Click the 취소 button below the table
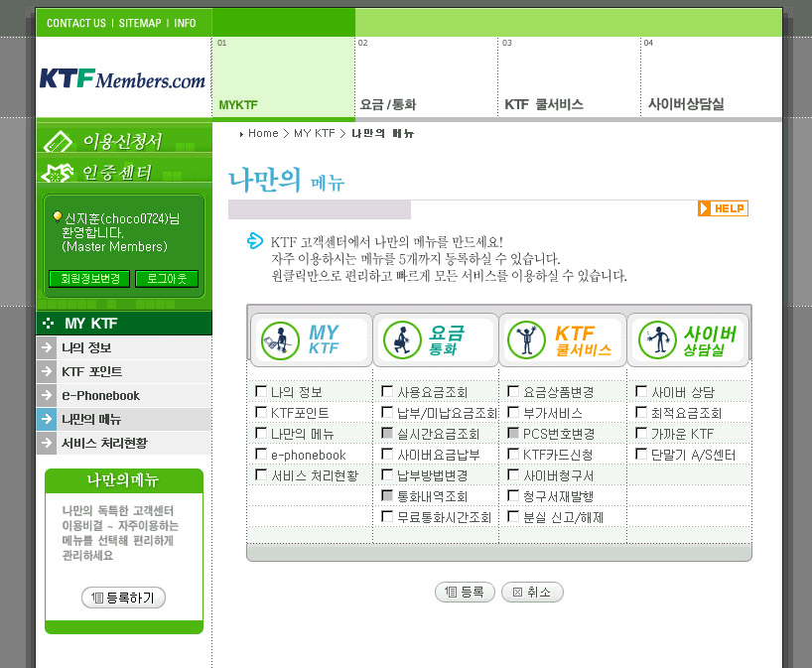The width and height of the screenshot is (812, 668). 532,592
